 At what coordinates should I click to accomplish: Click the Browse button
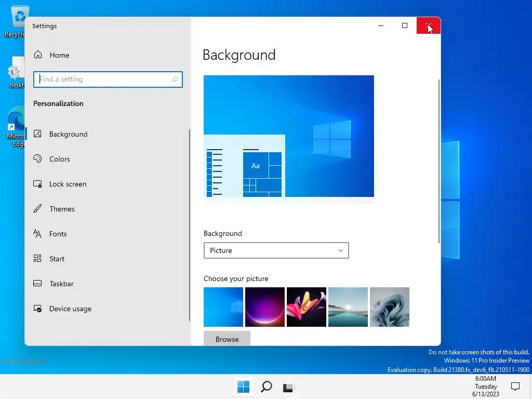227,339
